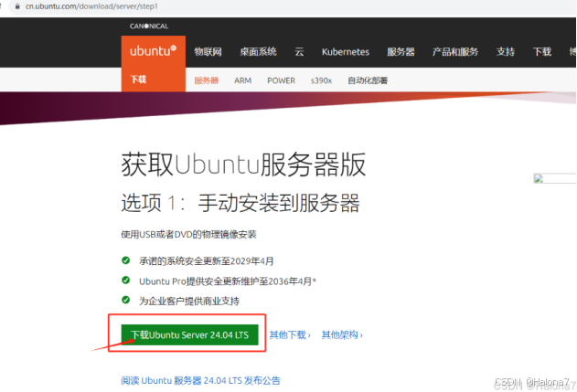Image resolution: width=577 pixels, height=392 pixels.
Task: Click the heading 选项 1: 手动安装到服务器
Action: tap(240, 203)
